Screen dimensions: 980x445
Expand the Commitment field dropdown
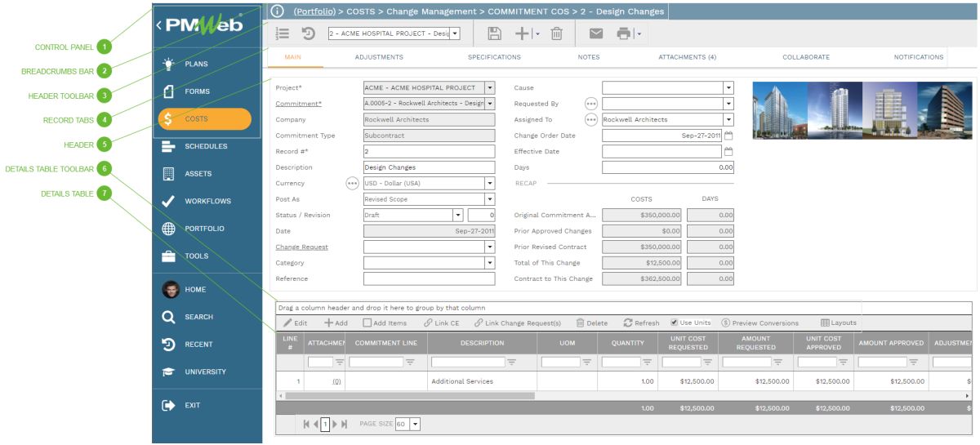(489, 104)
